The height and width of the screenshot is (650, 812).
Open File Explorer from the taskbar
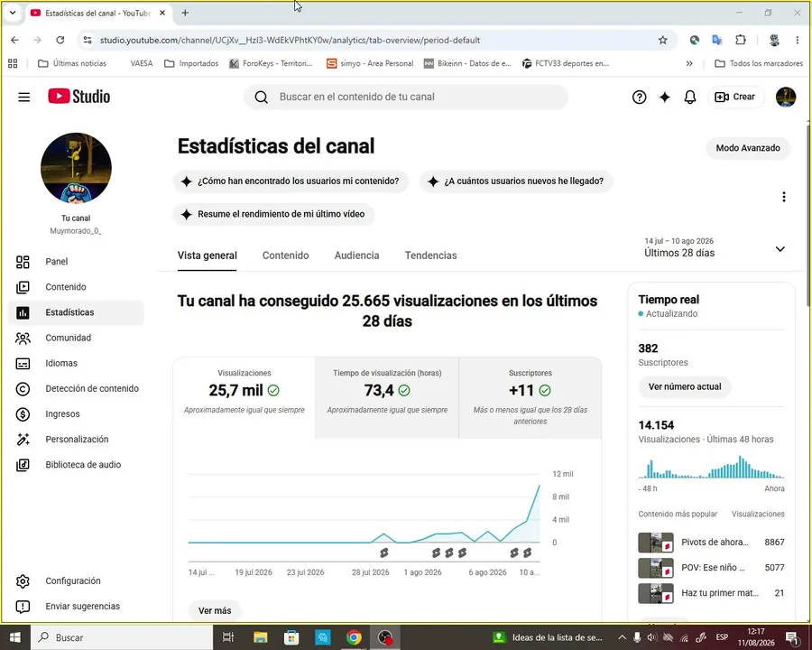click(261, 637)
